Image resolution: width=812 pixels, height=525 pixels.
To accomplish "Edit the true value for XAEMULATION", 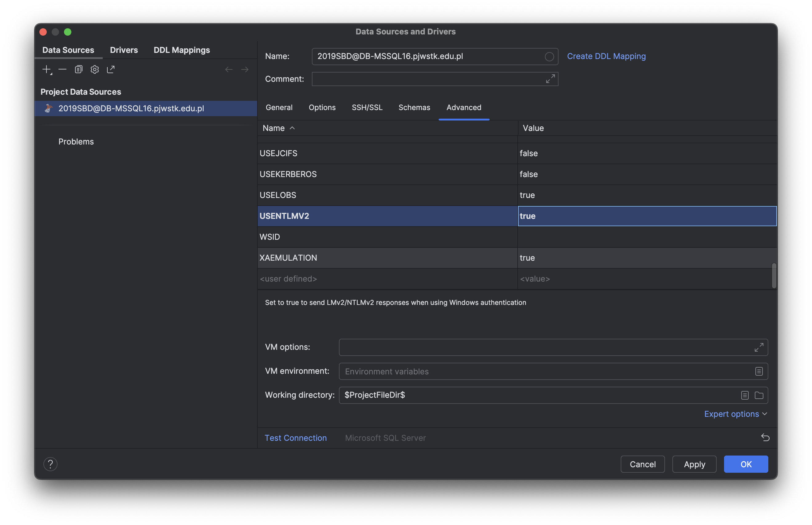I will (x=647, y=258).
